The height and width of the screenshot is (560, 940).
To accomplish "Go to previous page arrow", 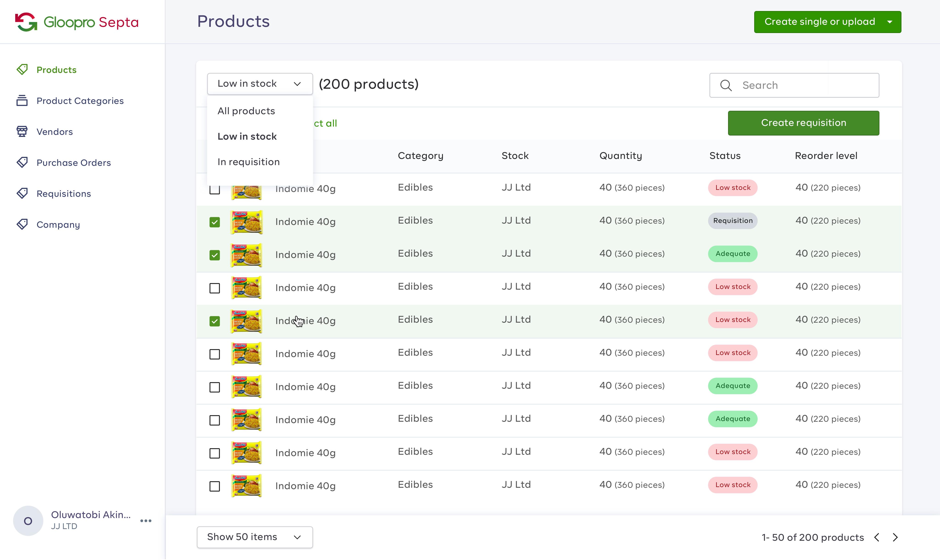I will (x=877, y=538).
